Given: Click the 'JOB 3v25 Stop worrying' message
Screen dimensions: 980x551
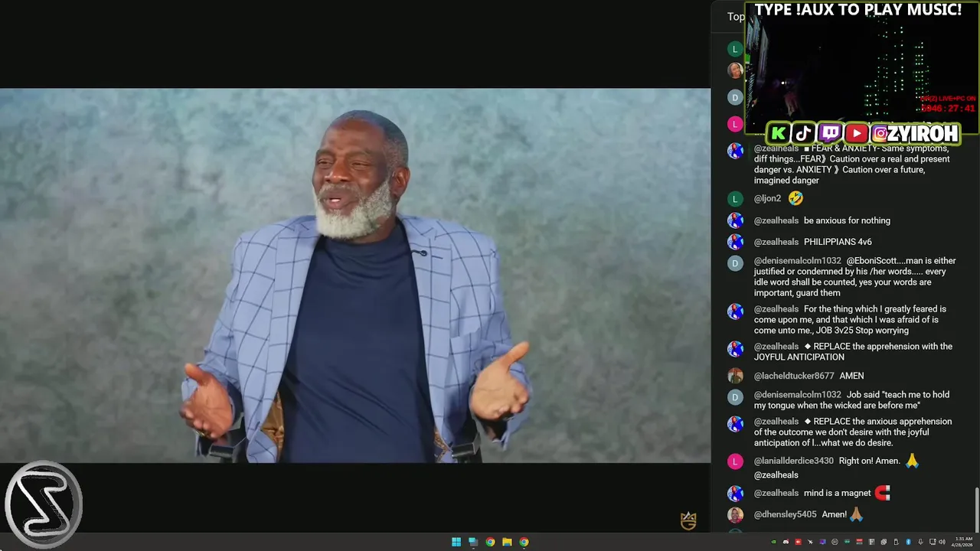Looking at the screenshot, I should [850, 320].
